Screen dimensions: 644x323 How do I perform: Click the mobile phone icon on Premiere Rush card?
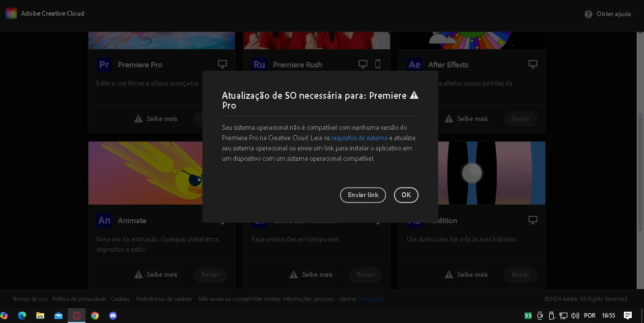click(x=378, y=64)
